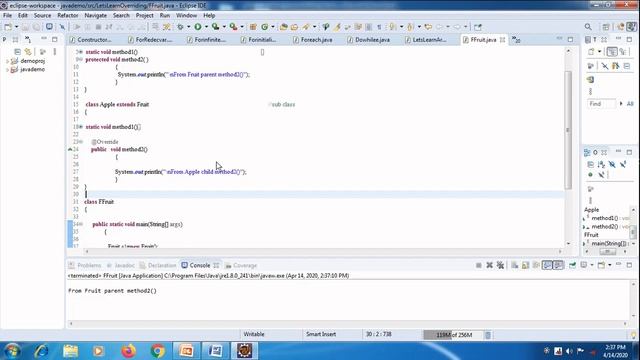The image size is (640, 360).
Task: Toggle Sort in the Outline toolbar
Action: [x=601, y=164]
